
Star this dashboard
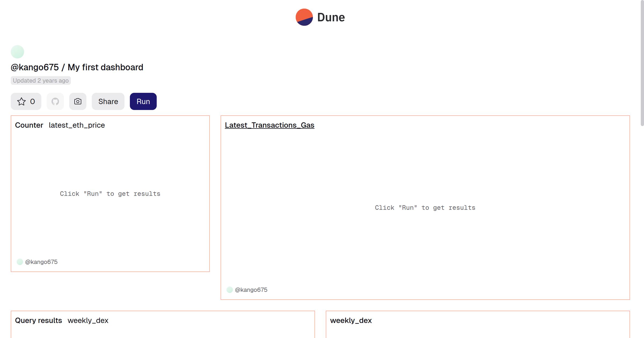click(x=21, y=101)
